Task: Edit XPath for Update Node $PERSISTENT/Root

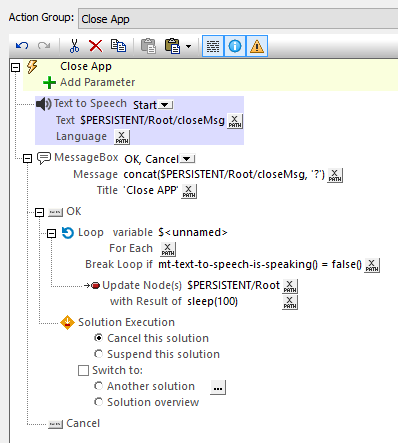Action: [290, 286]
